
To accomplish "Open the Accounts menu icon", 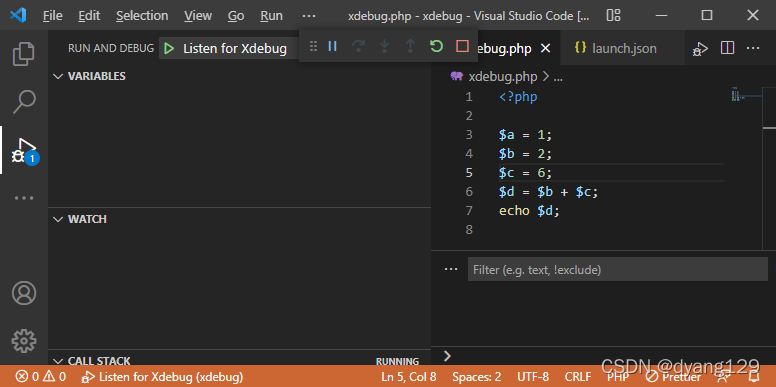I will pyautogui.click(x=24, y=293).
